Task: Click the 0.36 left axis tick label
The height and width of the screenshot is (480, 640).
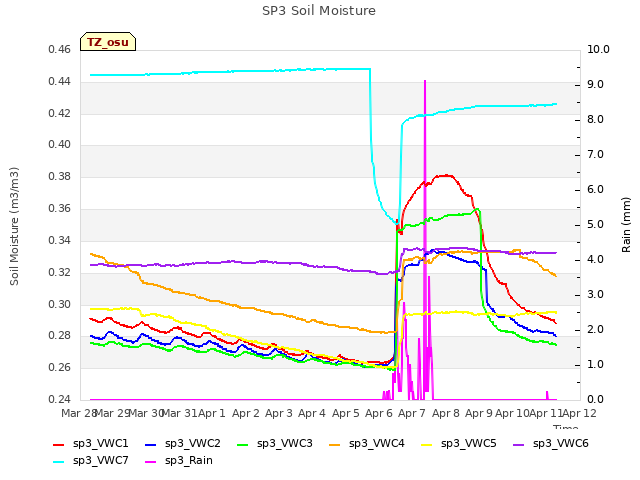Action: tap(60, 209)
